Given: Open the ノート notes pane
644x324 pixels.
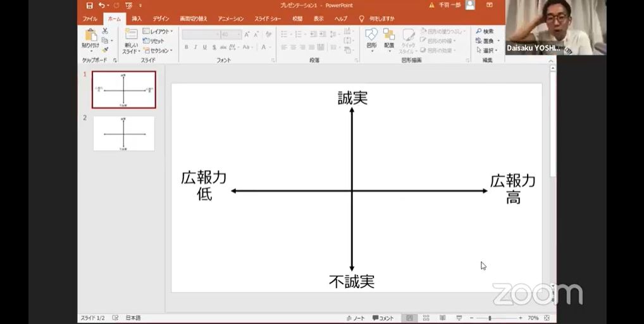Looking at the screenshot, I should [356, 318].
